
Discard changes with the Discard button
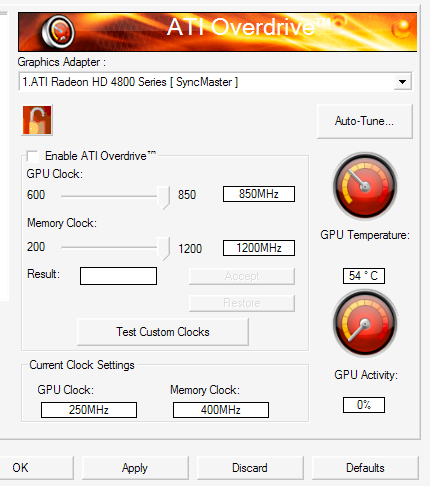click(250, 468)
